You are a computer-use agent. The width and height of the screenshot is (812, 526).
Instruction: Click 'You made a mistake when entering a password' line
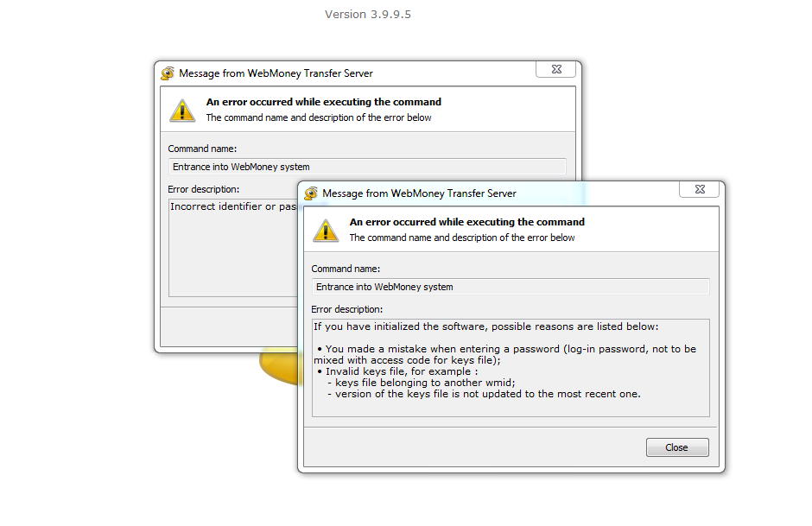point(505,355)
